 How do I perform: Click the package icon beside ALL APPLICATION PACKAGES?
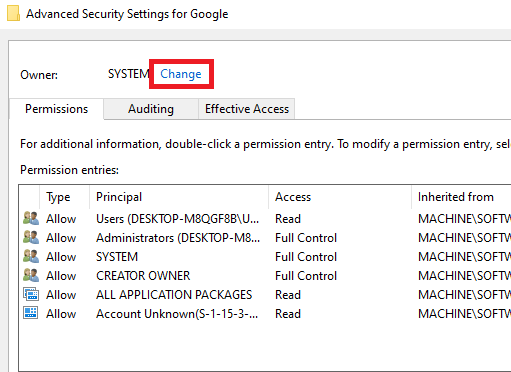click(31, 294)
